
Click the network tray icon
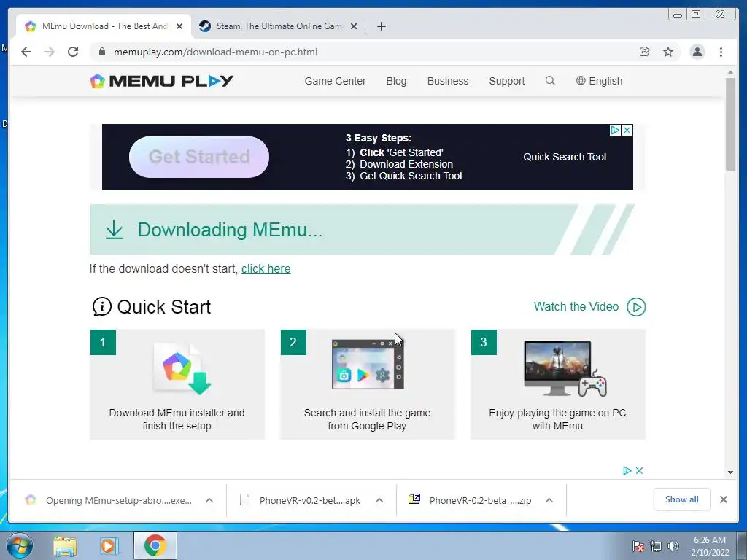pos(656,546)
